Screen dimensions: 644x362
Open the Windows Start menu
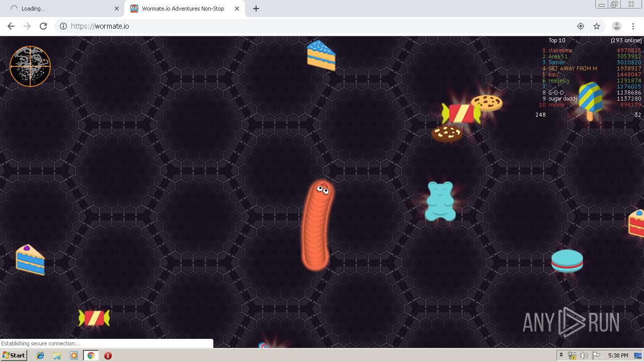(14, 355)
